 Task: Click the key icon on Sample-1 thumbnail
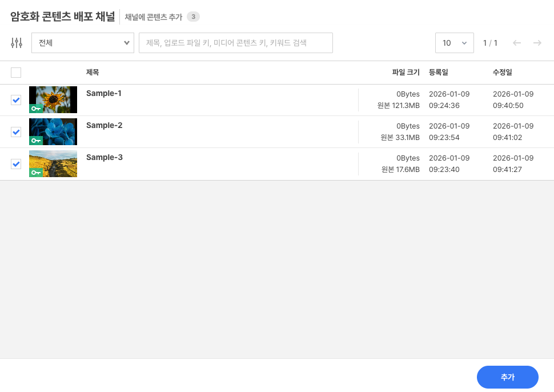tap(36, 107)
